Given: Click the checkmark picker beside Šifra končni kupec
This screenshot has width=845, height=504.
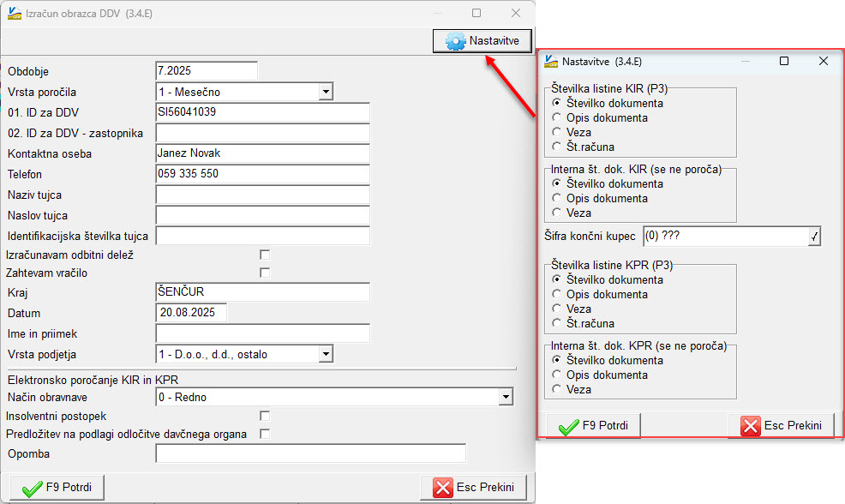Looking at the screenshot, I should point(814,237).
